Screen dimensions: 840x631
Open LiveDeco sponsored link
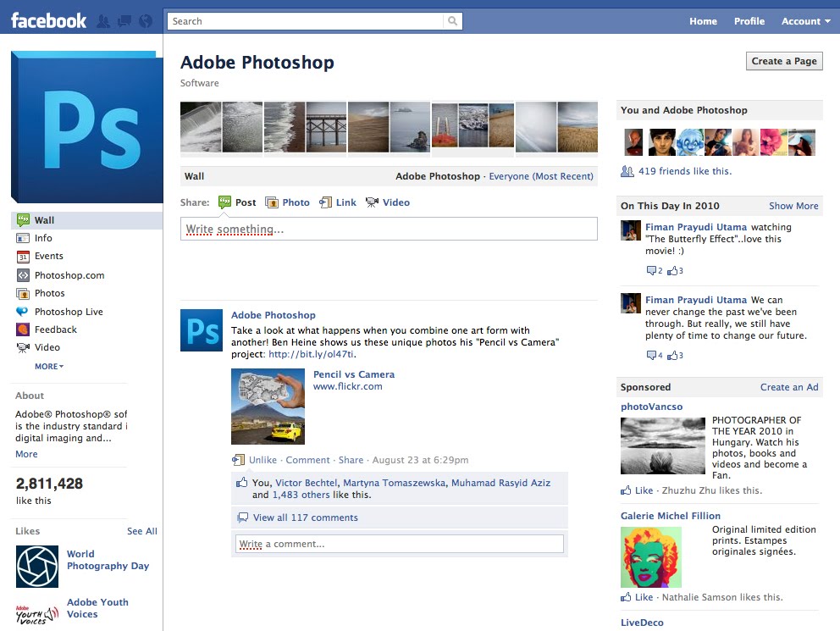coord(642,623)
